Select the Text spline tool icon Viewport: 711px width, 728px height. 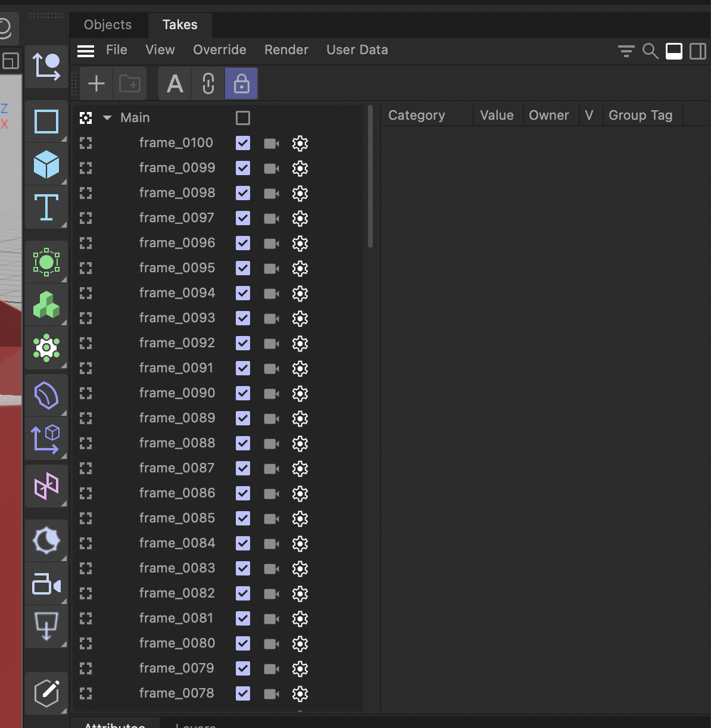(x=46, y=208)
